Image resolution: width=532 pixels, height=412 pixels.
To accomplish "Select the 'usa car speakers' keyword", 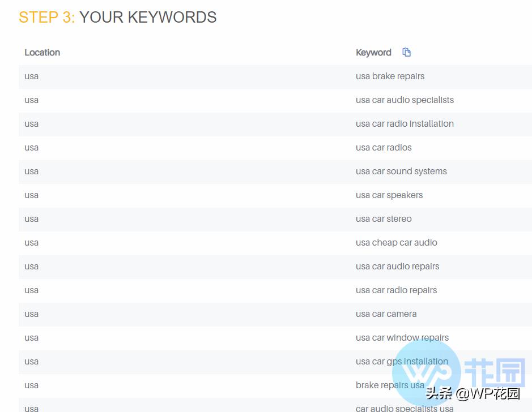I will click(x=389, y=195).
